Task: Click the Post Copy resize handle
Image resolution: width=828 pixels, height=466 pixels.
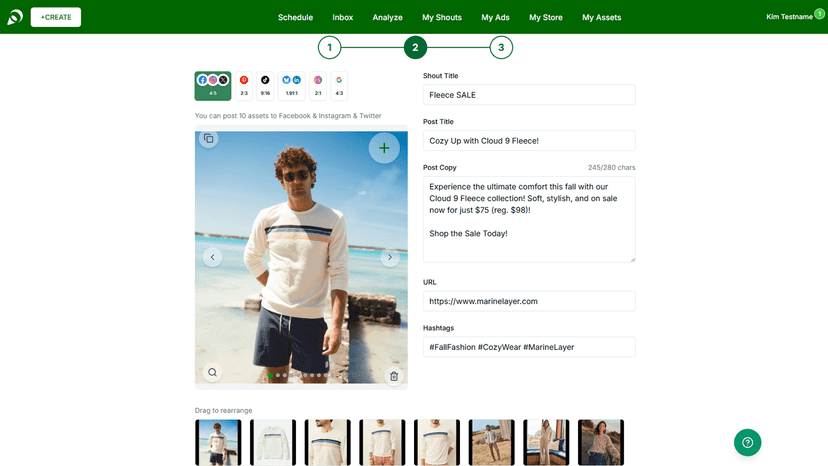Action: click(x=632, y=259)
